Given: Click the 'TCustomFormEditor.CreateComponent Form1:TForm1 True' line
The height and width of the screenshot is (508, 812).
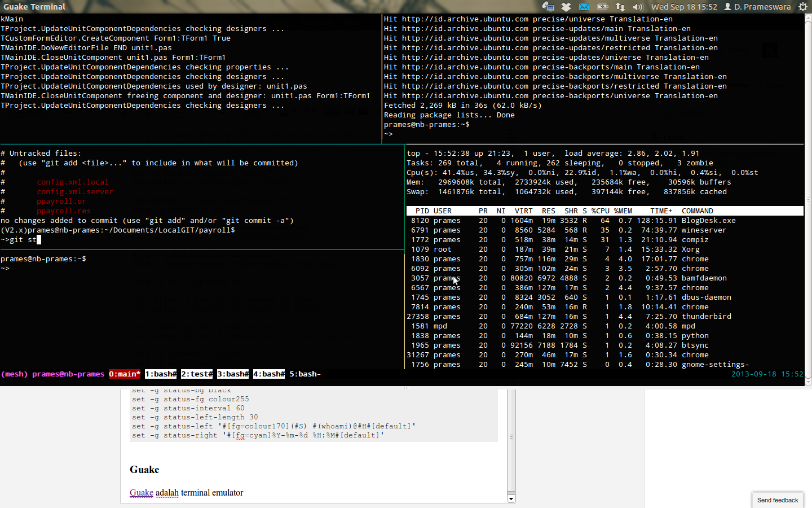Looking at the screenshot, I should [x=116, y=38].
